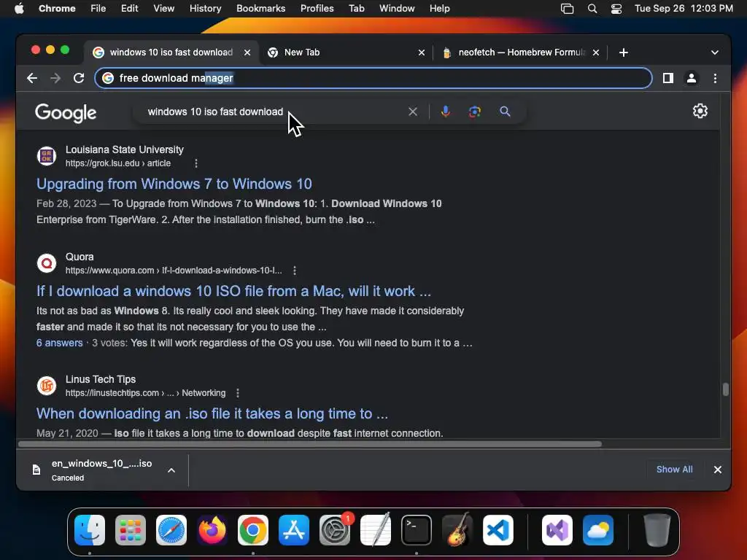The width and height of the screenshot is (747, 560).
Task: Open the When downloading an .iso file link
Action: (212, 413)
